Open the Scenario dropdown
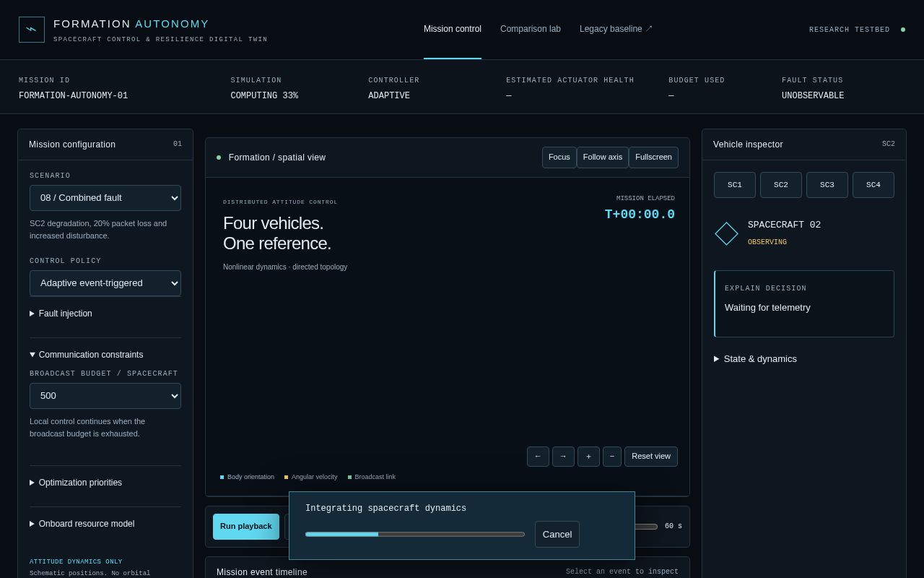Image resolution: width=924 pixels, height=578 pixels. 105,198
